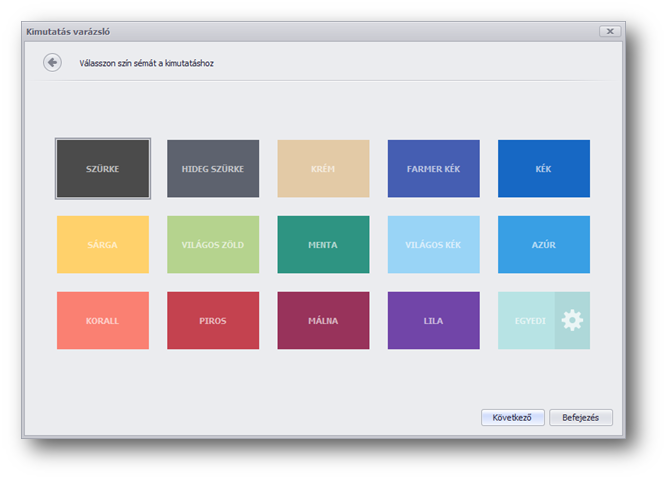The width and height of the screenshot is (668, 481).
Task: Select the Világos kék color tile
Action: [433, 245]
